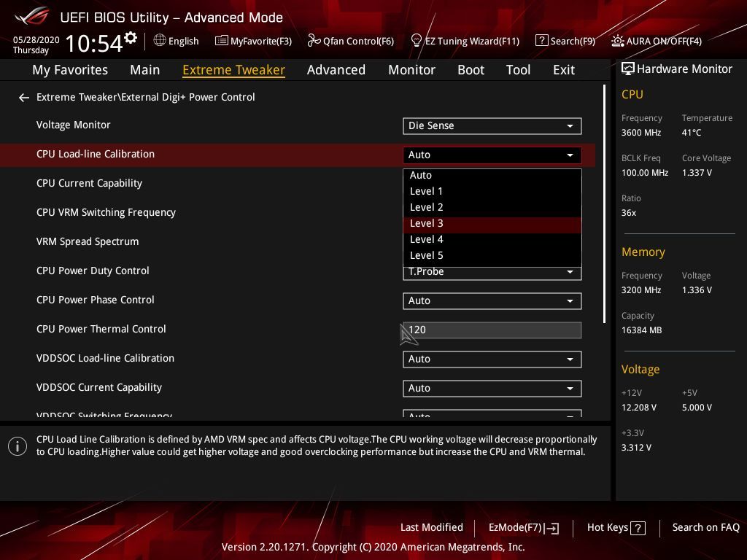
Task: Click the back arrow to Extreme Tweaker
Action: (x=24, y=98)
